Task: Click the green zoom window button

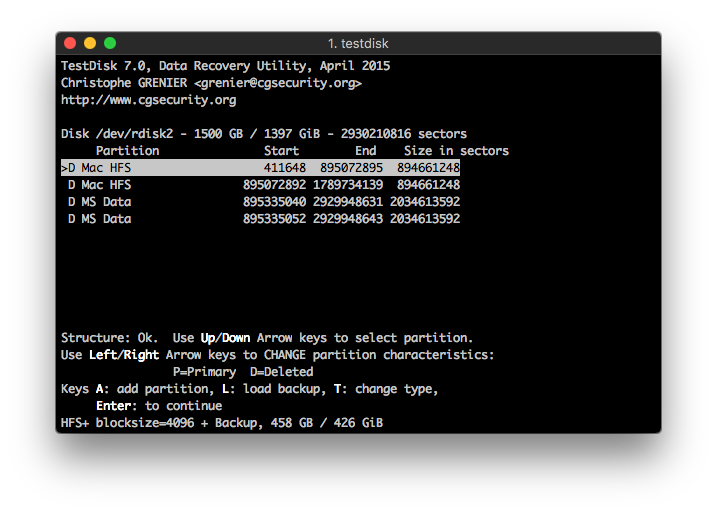Action: 110,43
